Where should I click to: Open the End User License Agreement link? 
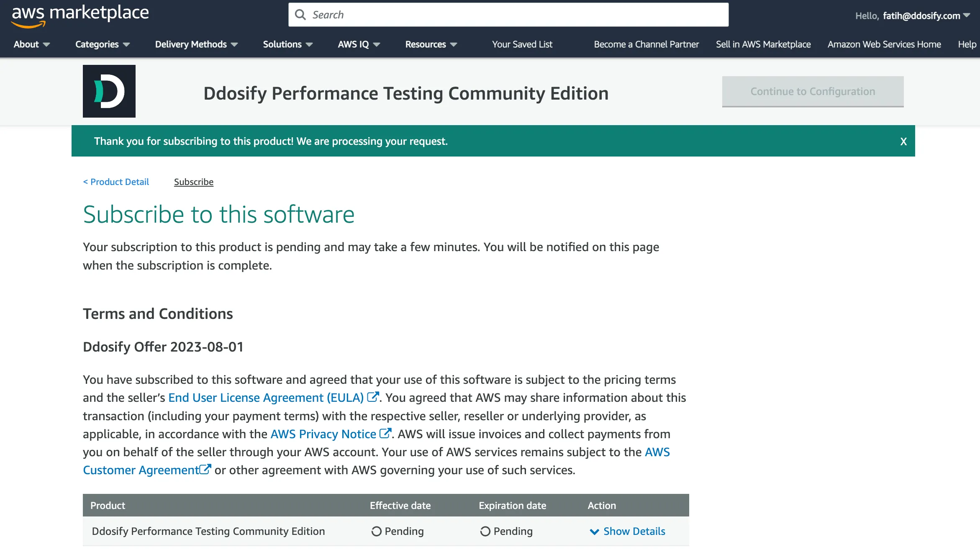pos(266,397)
